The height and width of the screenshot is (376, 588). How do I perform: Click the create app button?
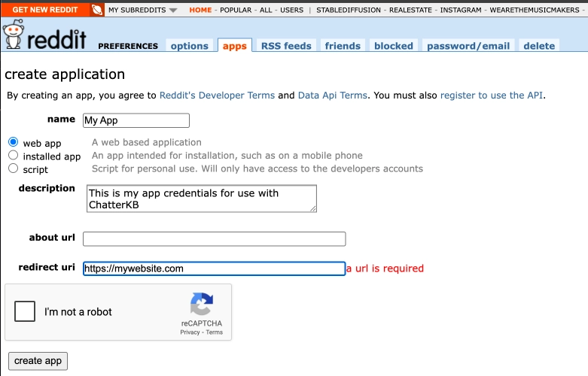point(38,361)
